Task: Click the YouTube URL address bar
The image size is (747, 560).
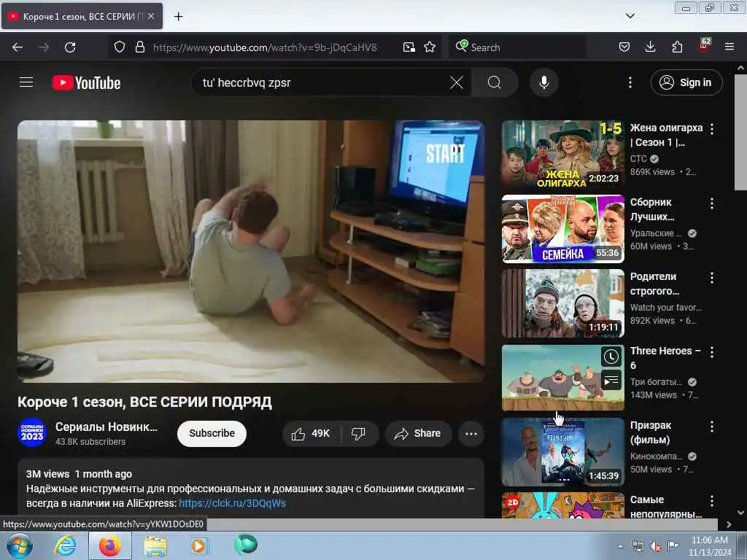Action: point(265,47)
